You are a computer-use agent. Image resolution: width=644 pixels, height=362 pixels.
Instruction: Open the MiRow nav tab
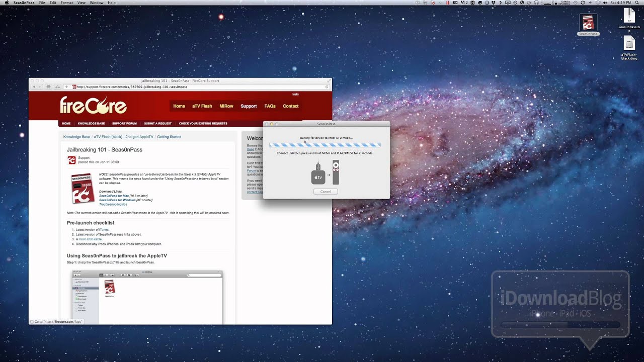coord(226,106)
